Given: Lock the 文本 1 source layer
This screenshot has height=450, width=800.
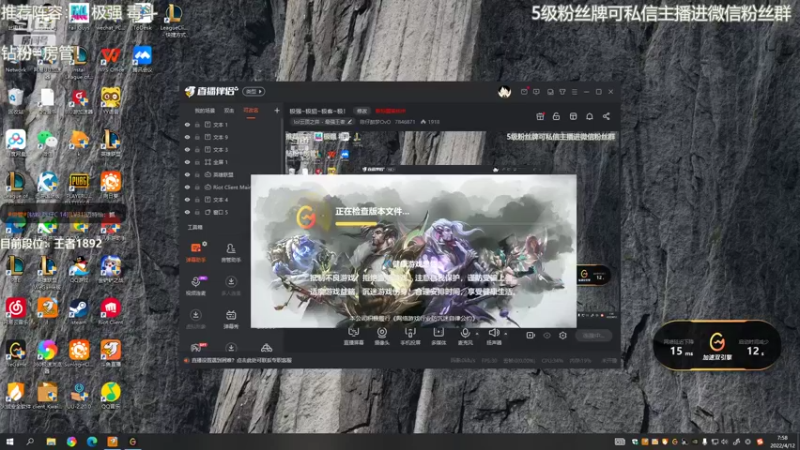Looking at the screenshot, I should tap(197, 124).
